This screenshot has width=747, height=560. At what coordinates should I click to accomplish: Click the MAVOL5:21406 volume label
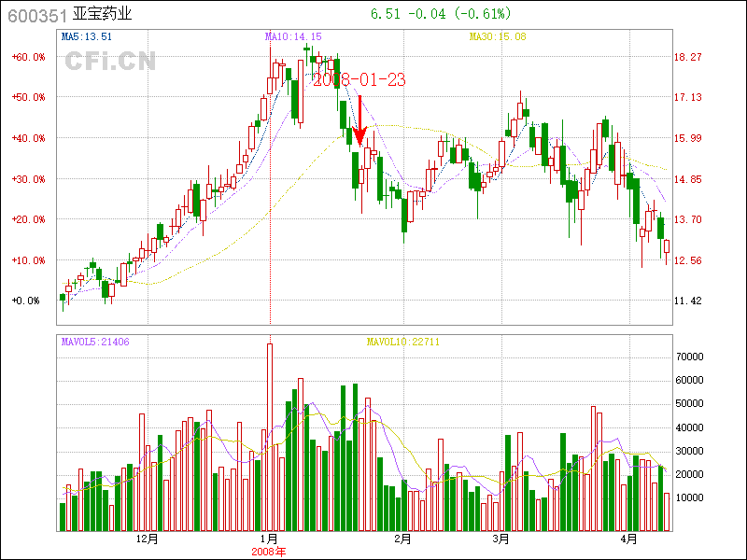point(95,342)
